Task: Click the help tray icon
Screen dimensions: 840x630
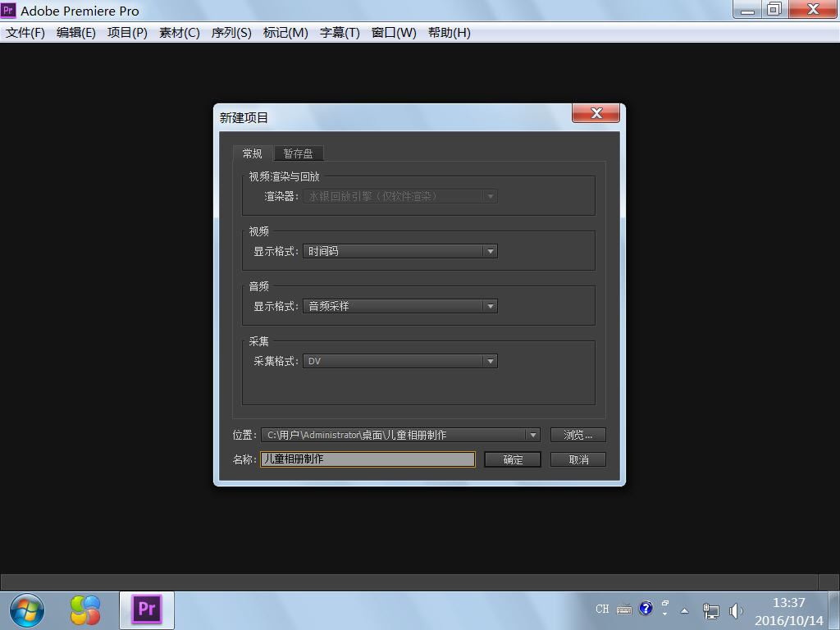Action: tap(646, 609)
